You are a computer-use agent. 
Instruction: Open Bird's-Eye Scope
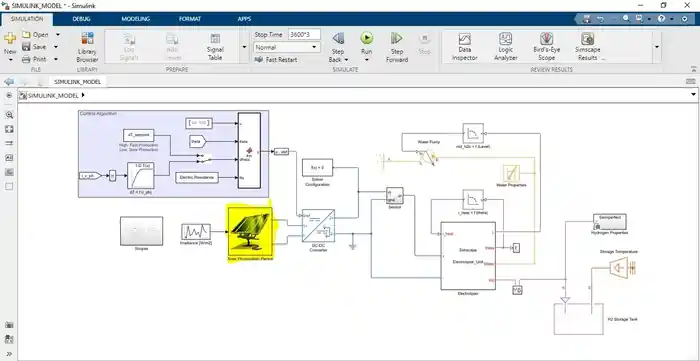coord(546,47)
